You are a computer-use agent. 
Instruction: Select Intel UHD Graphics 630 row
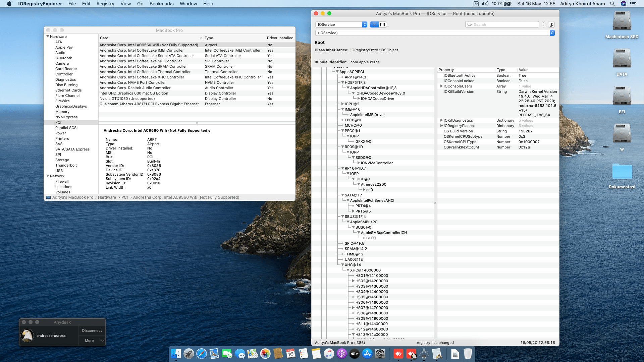point(197,93)
